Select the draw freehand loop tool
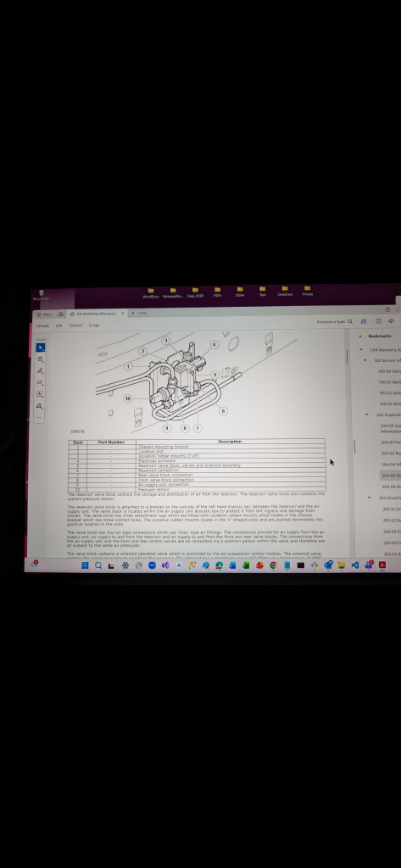This screenshot has height=868, width=401. click(x=40, y=382)
